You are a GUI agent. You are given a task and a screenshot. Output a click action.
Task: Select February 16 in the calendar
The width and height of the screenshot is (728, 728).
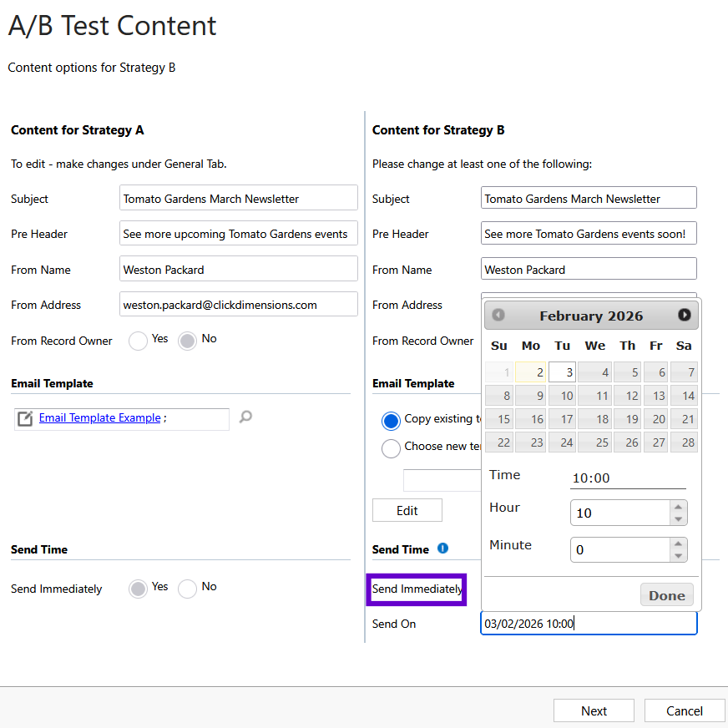tap(530, 419)
